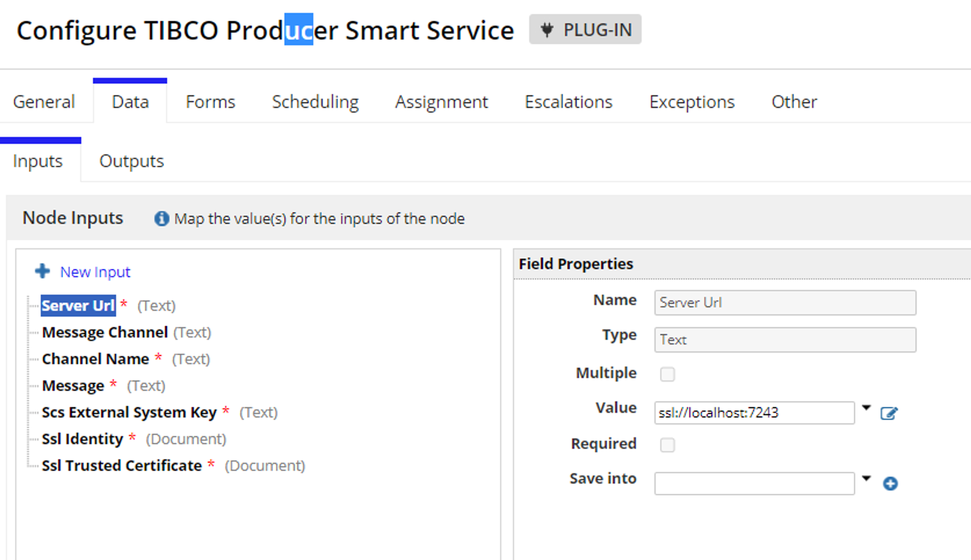Select the Channel Name input
This screenshot has width=971, height=560.
tap(95, 359)
